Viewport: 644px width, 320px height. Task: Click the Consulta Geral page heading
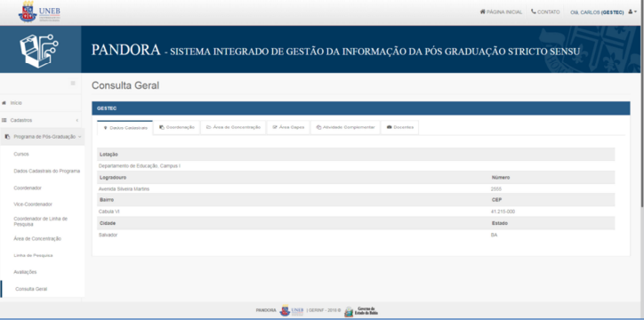click(x=125, y=85)
